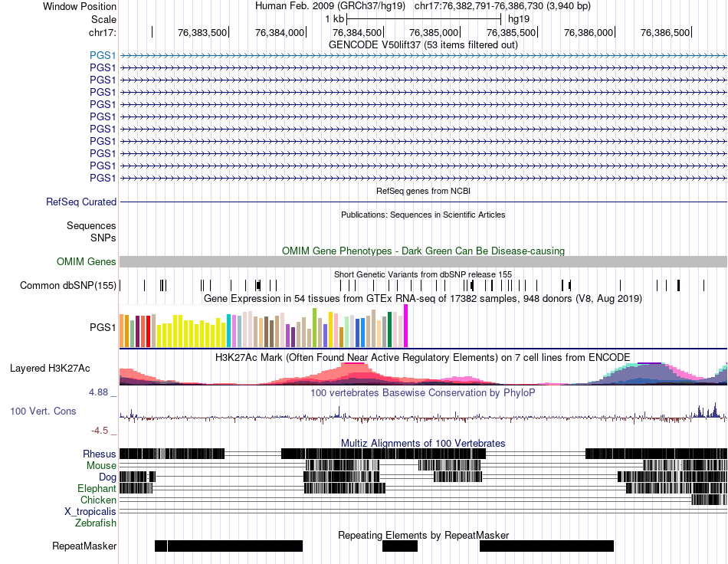Image resolution: width=728 pixels, height=564 pixels.
Task: Select the Mouse alignment row label
Action: [101, 466]
